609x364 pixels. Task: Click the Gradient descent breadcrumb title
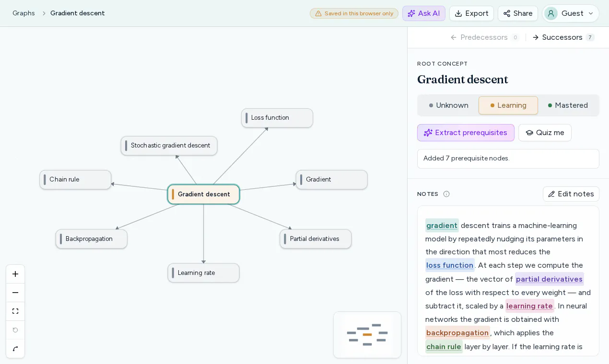click(x=78, y=13)
